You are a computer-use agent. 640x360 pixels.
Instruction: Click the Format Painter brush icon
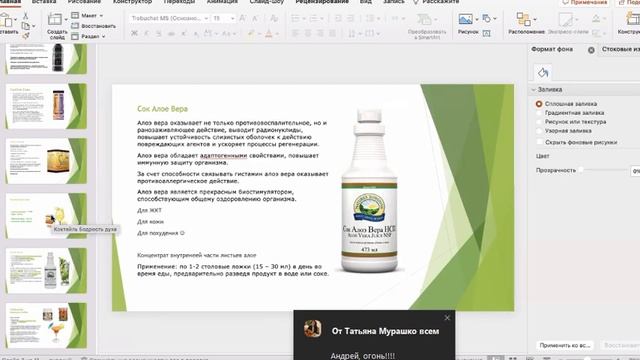coord(26,36)
